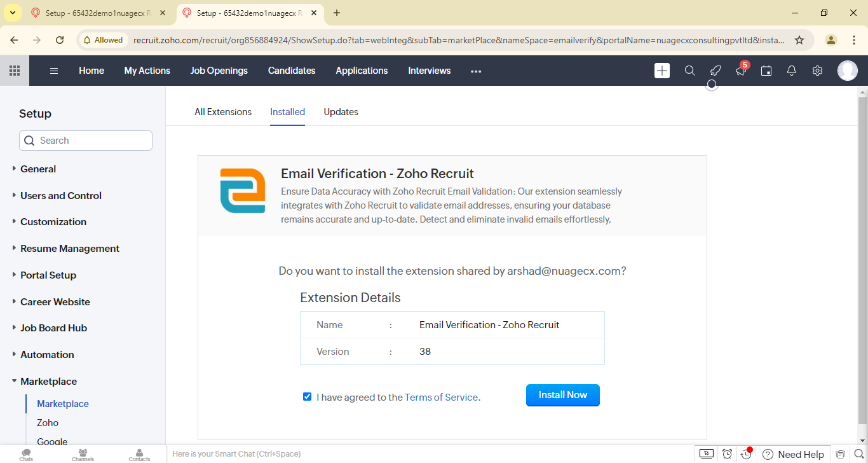This screenshot has width=868, height=463.
Task: Open announcements megaphone with badge 5
Action: coord(741,70)
